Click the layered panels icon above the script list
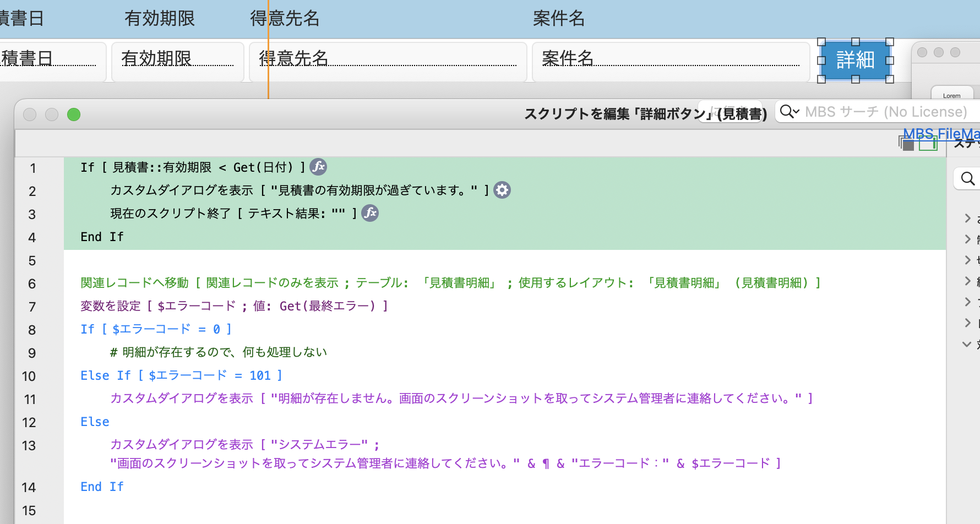This screenshot has height=524, width=980. [908, 143]
